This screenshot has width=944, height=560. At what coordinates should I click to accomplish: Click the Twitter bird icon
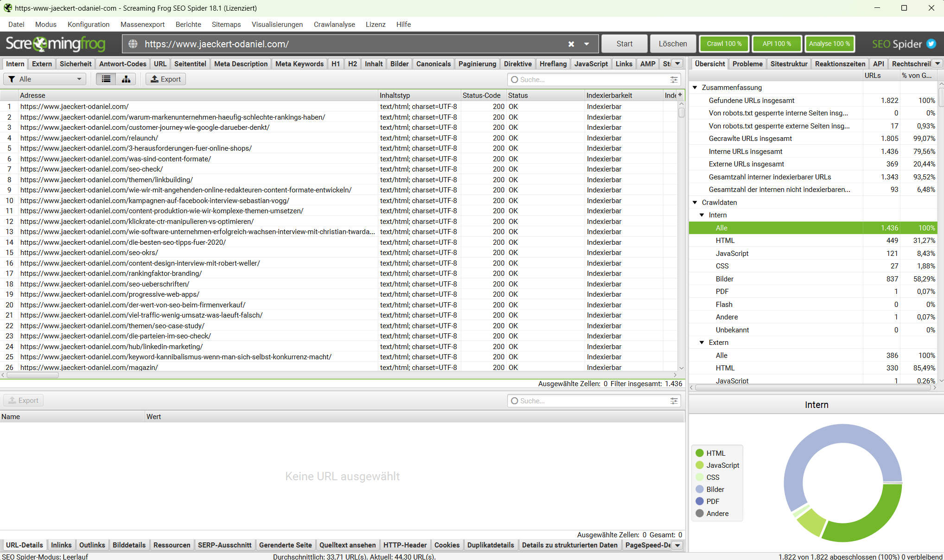click(931, 44)
